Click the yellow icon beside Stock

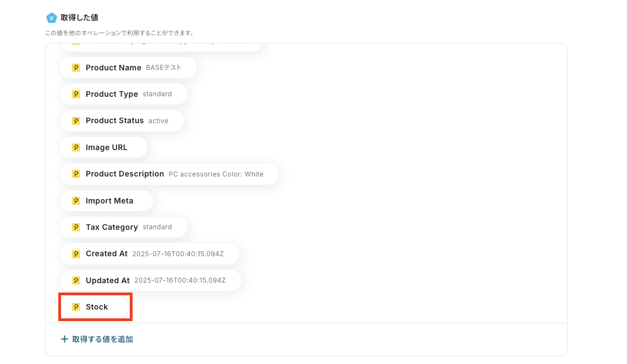[x=76, y=307]
